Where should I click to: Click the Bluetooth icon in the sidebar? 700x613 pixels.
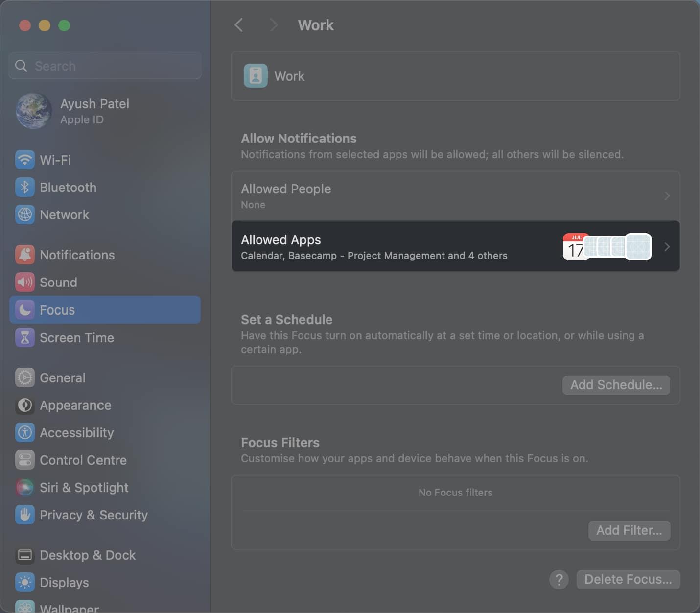coord(24,187)
